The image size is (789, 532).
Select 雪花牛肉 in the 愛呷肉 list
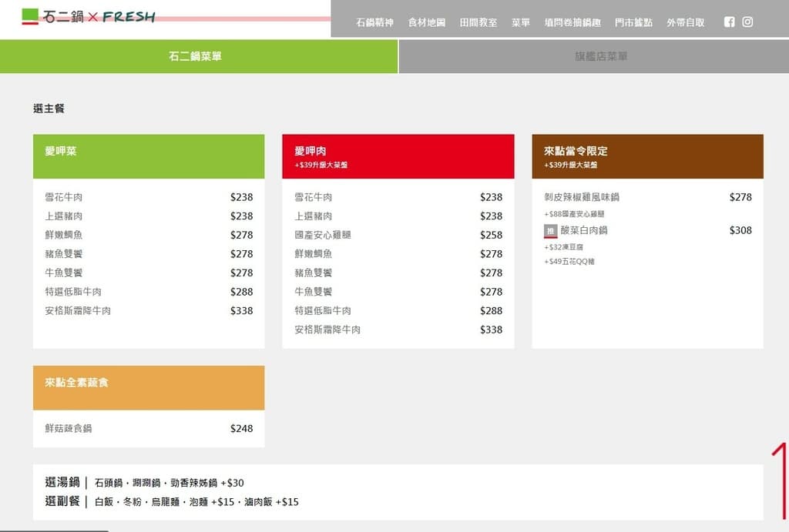pos(314,197)
